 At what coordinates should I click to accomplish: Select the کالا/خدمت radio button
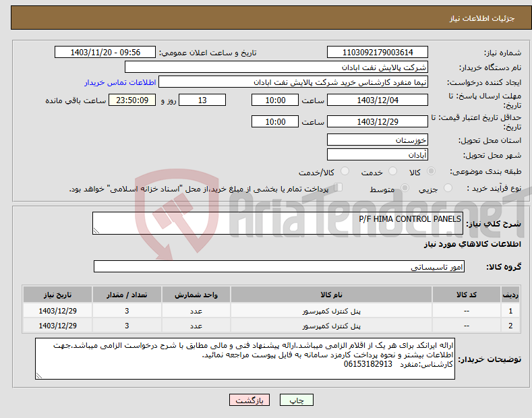[x=345, y=171]
